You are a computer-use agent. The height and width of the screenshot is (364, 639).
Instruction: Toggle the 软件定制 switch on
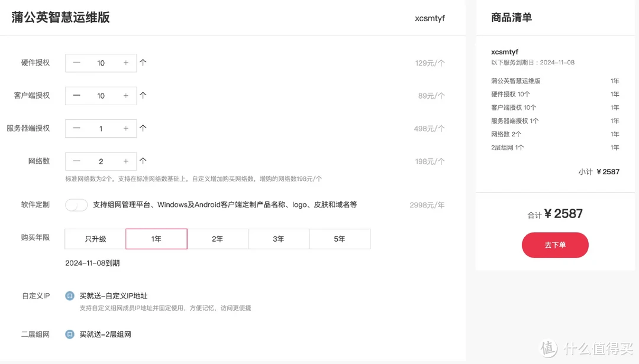[76, 205]
